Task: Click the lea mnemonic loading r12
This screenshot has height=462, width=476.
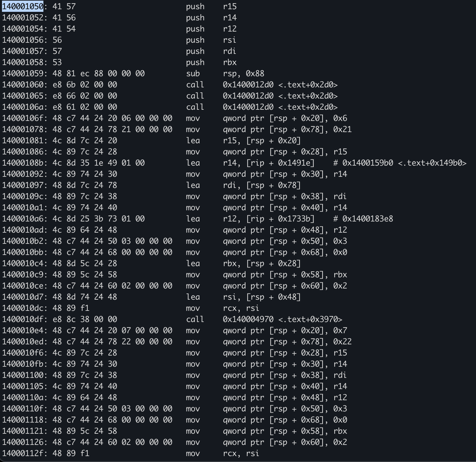Action: (x=193, y=219)
